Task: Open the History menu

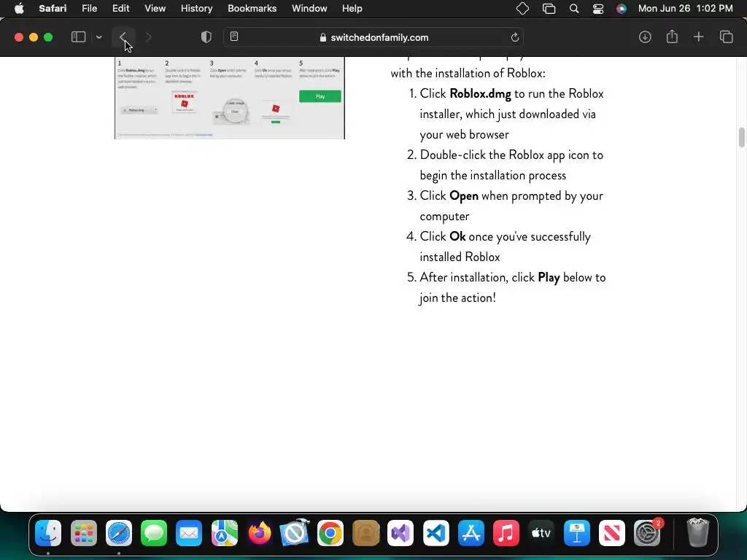Action: 196,9
